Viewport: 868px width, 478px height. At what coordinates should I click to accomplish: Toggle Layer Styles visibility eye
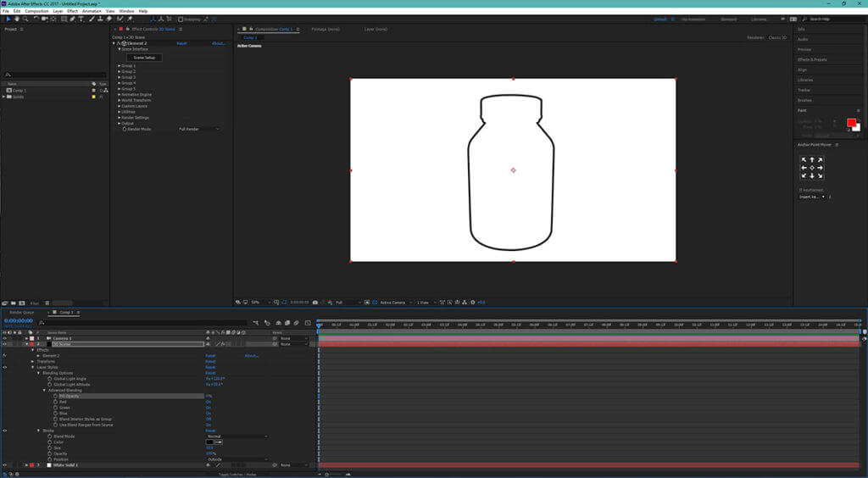tap(4, 367)
